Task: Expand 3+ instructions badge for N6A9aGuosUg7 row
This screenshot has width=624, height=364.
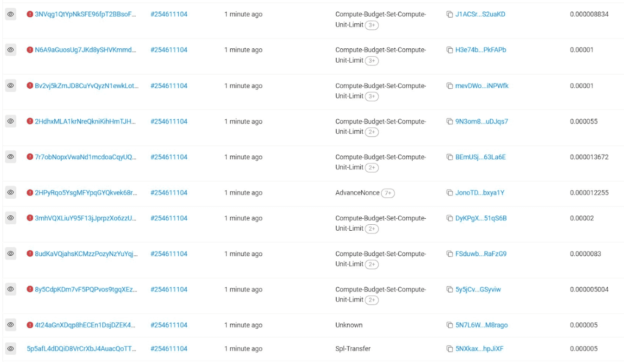Action: click(x=372, y=61)
